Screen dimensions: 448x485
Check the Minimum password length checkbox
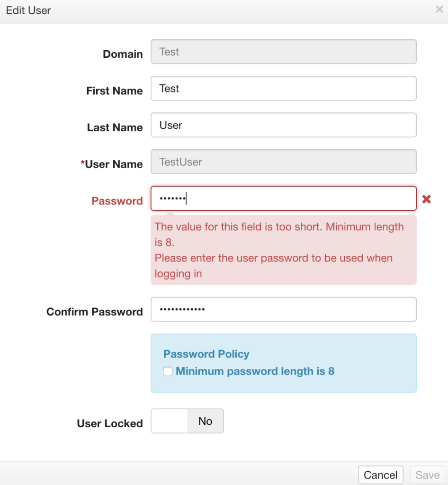[168, 371]
